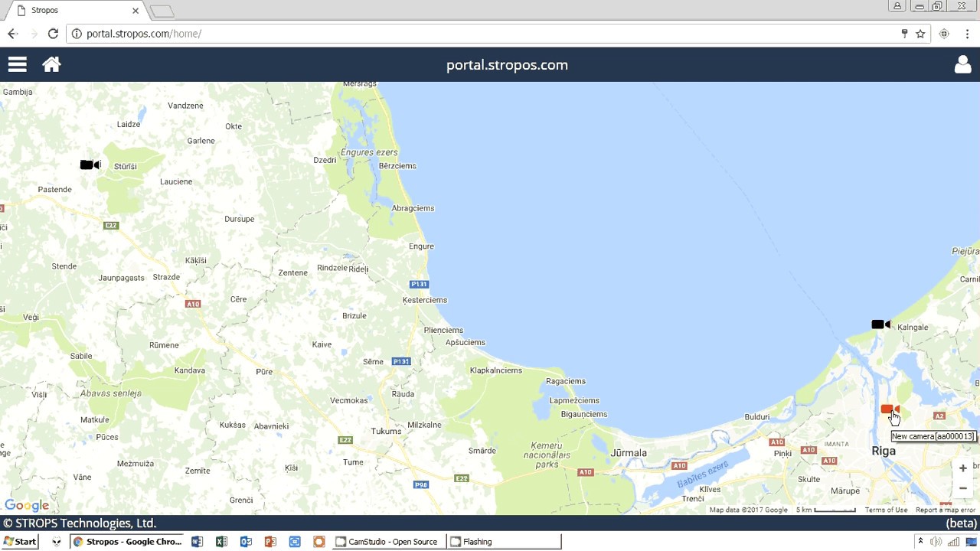Click the Ķemeru nacionālais parks label
This screenshot has width=980, height=551.
point(547,455)
